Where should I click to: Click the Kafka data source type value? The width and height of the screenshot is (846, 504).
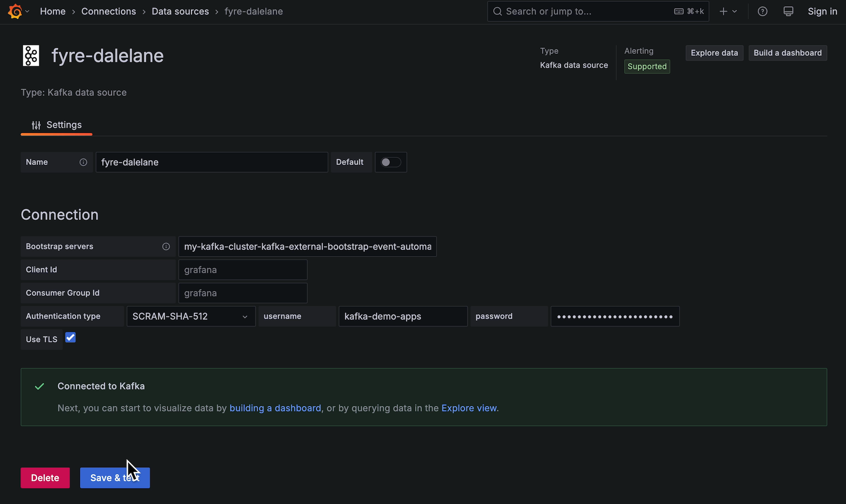pos(574,65)
